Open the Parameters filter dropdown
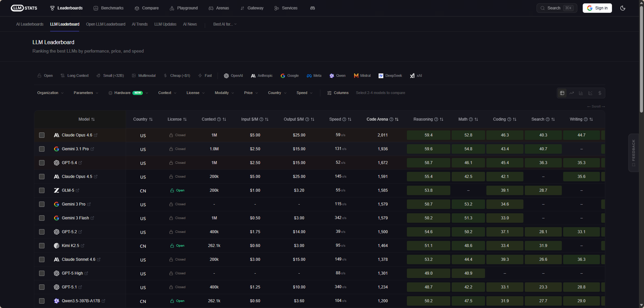The image size is (644, 308). click(x=86, y=93)
